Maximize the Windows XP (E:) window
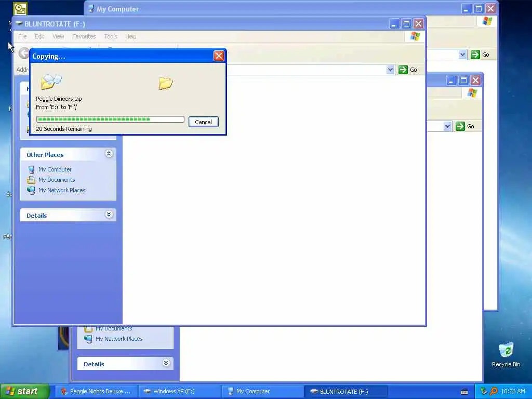Viewport: 532px width, 399px height. [x=463, y=81]
